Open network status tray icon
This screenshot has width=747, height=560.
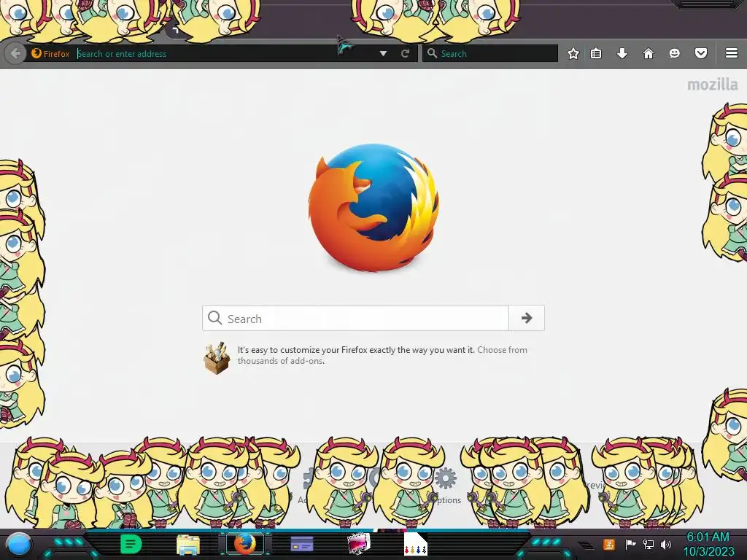click(x=648, y=544)
